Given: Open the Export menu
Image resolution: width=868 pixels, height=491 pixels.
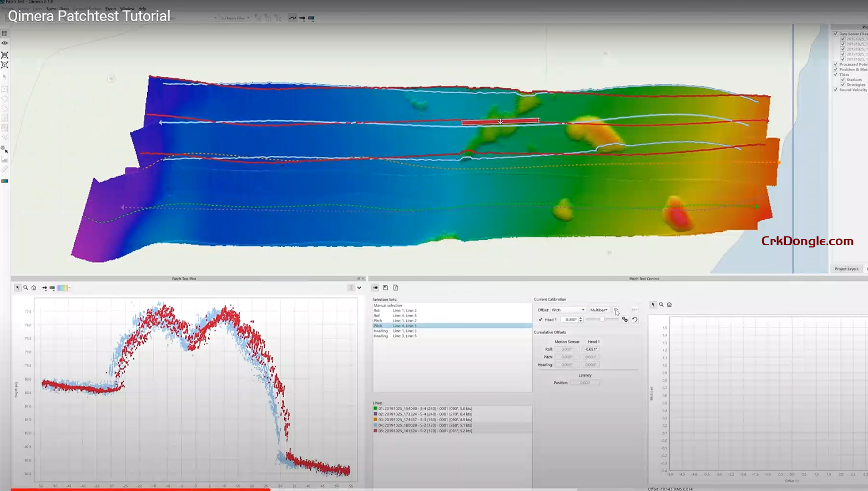Looking at the screenshot, I should click(110, 8).
